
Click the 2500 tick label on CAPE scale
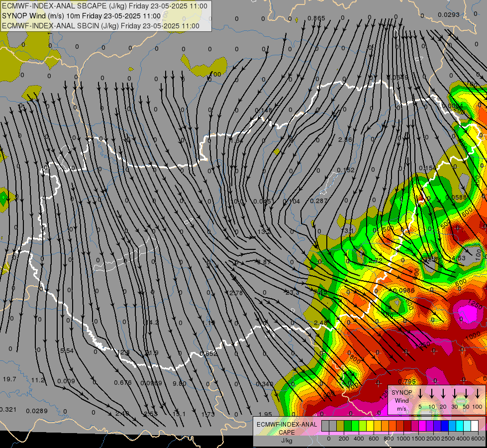tap(448, 439)
